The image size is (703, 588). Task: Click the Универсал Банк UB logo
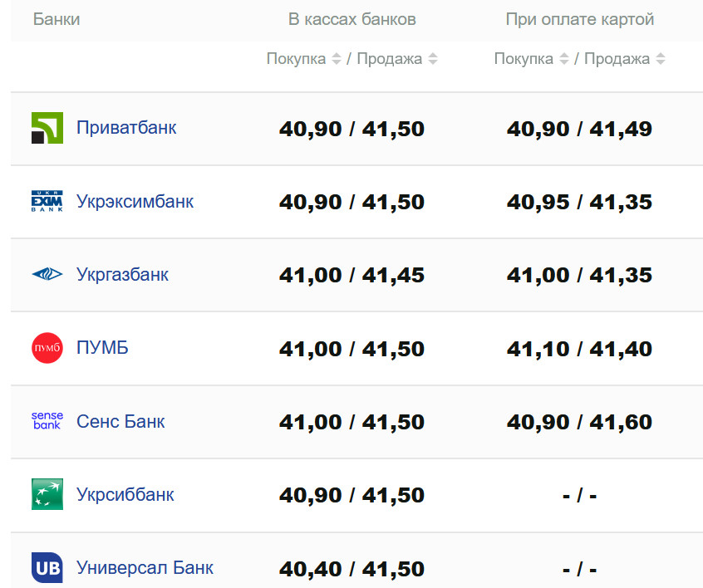(x=47, y=568)
